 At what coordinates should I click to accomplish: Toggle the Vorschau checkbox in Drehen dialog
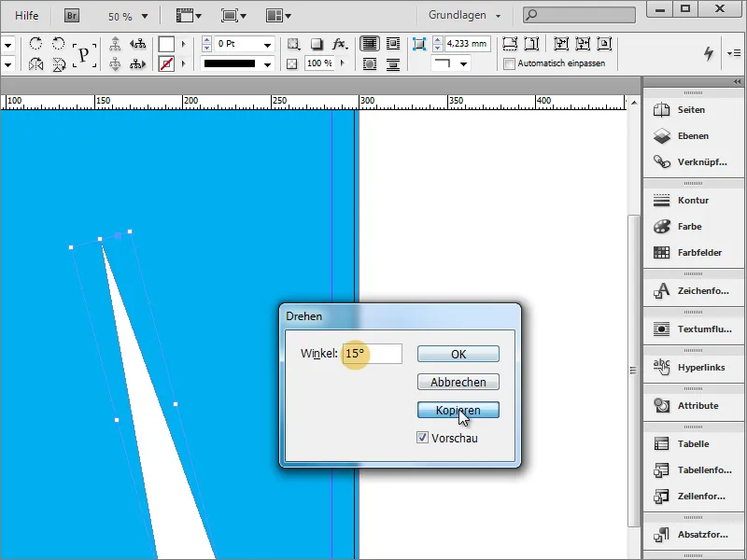[423, 438]
